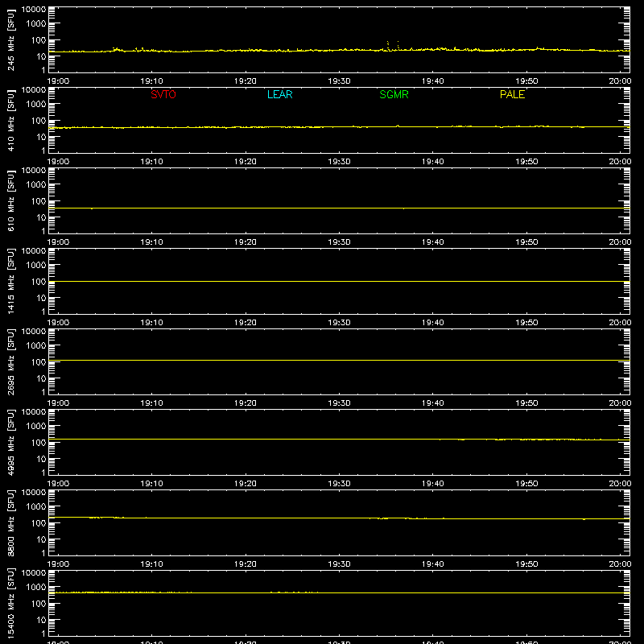Click the 19:10 tick label under 1415 MHz plot
Screen dimensions: 644x644
pos(151,323)
